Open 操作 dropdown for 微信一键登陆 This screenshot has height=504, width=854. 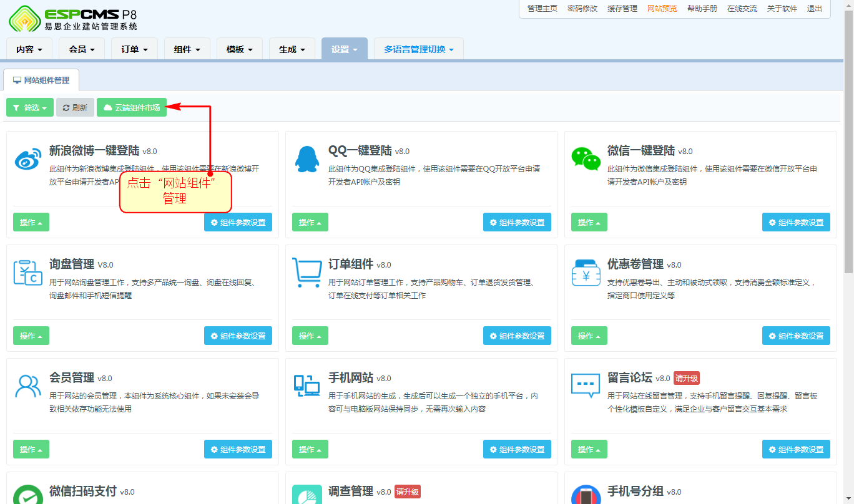tap(589, 222)
